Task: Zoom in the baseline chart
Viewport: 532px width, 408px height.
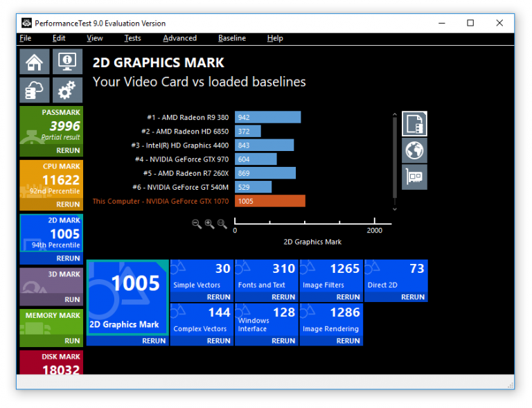Action: point(209,224)
